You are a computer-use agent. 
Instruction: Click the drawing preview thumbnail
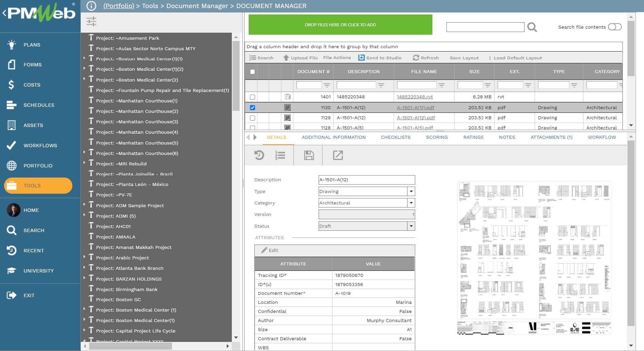click(534, 258)
